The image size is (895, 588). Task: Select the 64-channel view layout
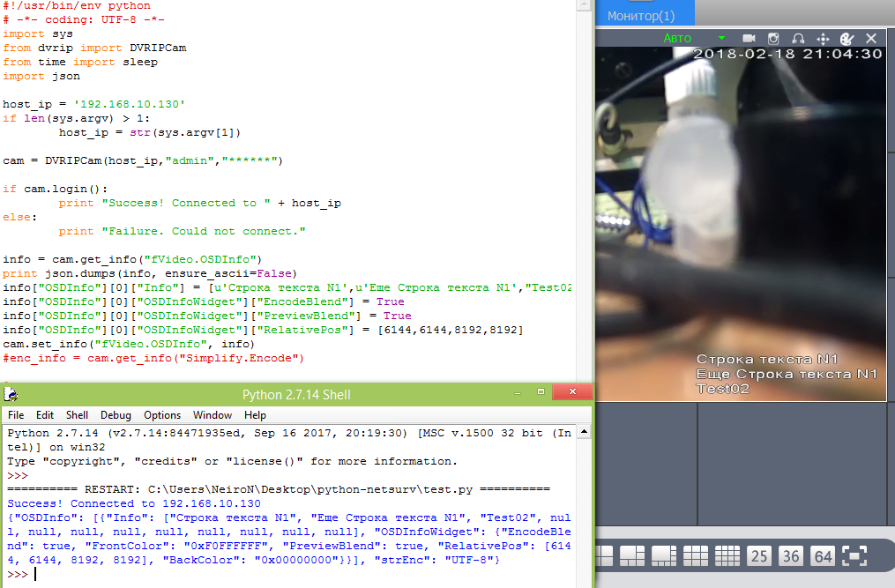[823, 555]
